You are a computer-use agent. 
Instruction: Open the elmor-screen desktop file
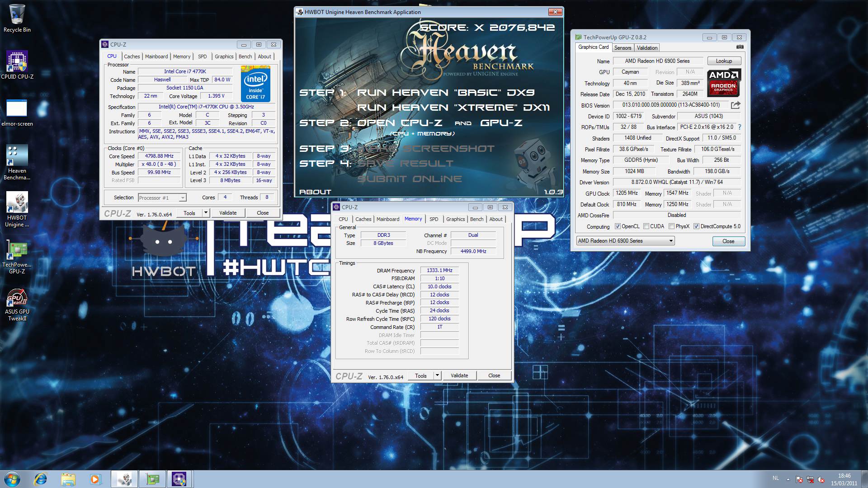(17, 113)
